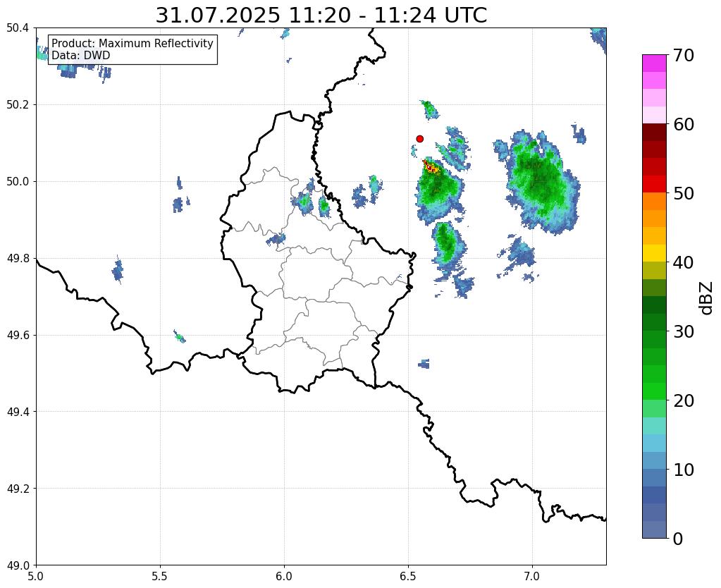Click the red-yellow storm core below the marker
This screenshot has width=721, height=588.
[431, 168]
